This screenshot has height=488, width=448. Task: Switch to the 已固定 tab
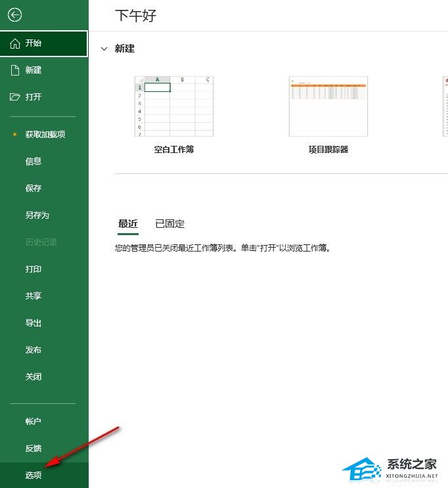169,224
